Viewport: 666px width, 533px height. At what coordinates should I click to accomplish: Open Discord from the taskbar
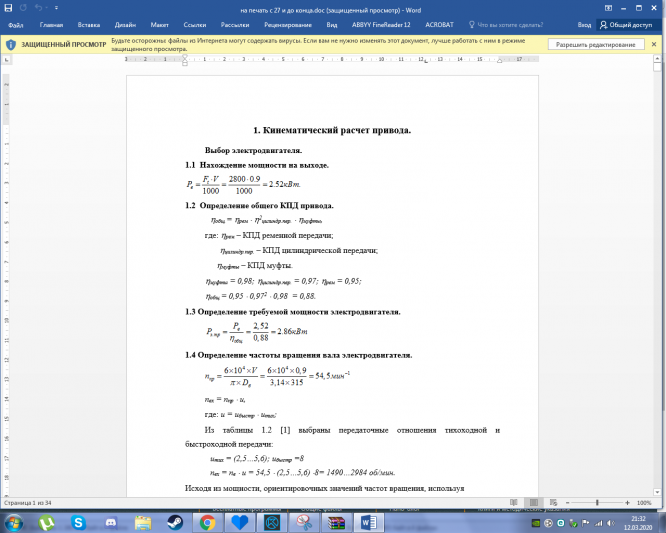tap(110, 522)
